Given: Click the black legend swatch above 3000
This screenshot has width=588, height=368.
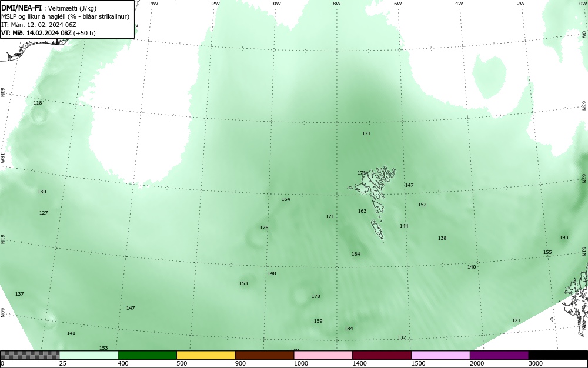Looking at the screenshot, I should pyautogui.click(x=558, y=355).
